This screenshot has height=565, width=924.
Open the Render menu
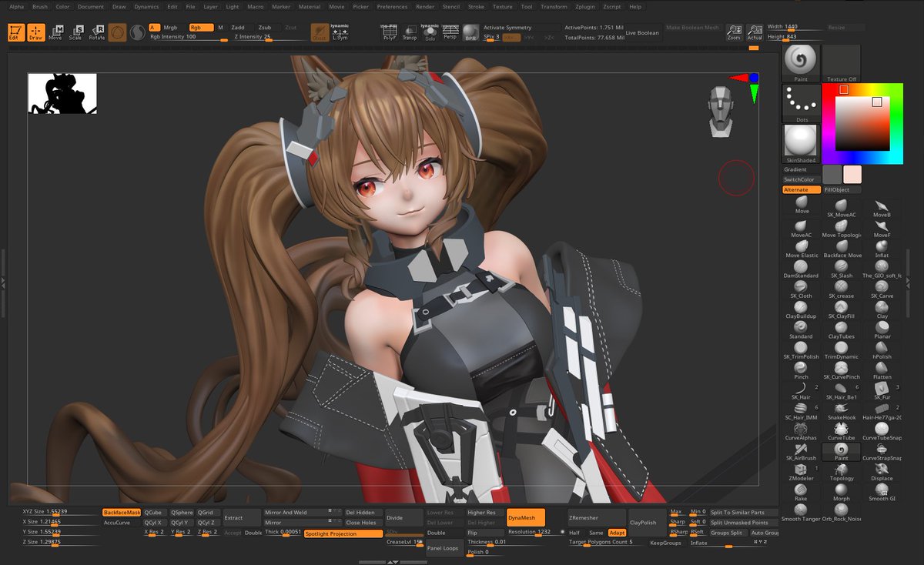point(425,6)
